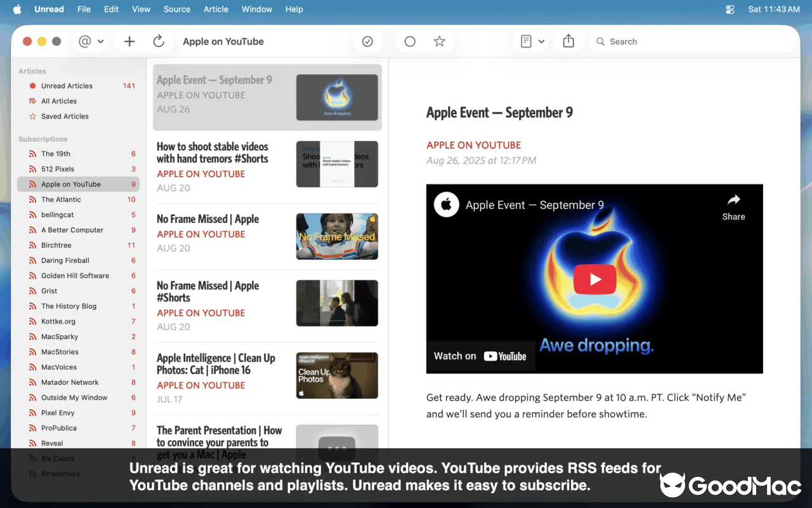This screenshot has width=812, height=508.
Task: Open Kottke.org subscription
Action: click(78, 321)
